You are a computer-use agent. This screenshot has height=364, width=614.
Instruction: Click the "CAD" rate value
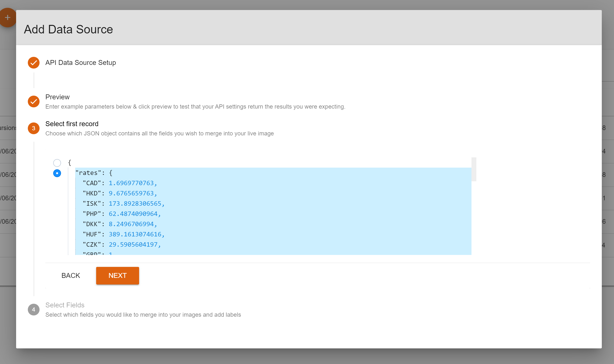tap(131, 183)
